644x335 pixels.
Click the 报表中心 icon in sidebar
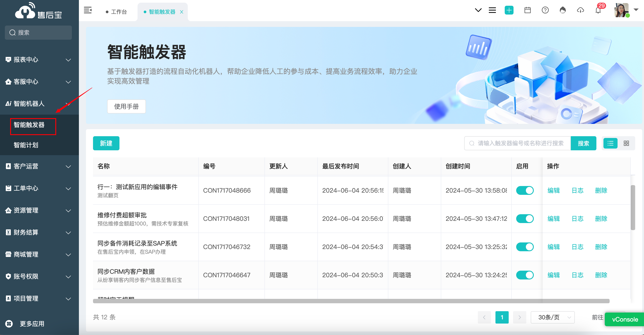[8, 60]
